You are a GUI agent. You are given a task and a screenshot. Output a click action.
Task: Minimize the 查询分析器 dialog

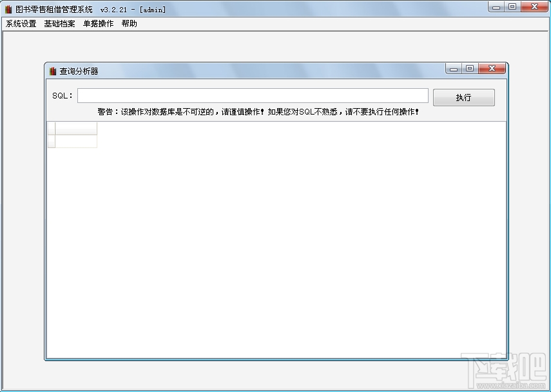click(x=454, y=68)
